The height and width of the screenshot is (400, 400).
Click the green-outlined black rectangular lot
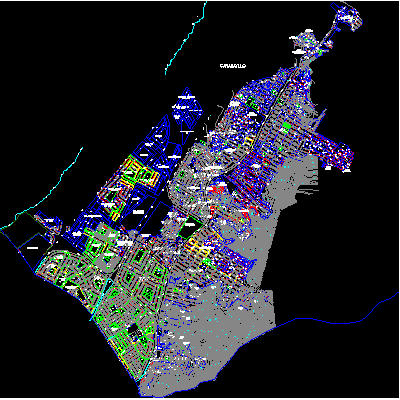191,227
